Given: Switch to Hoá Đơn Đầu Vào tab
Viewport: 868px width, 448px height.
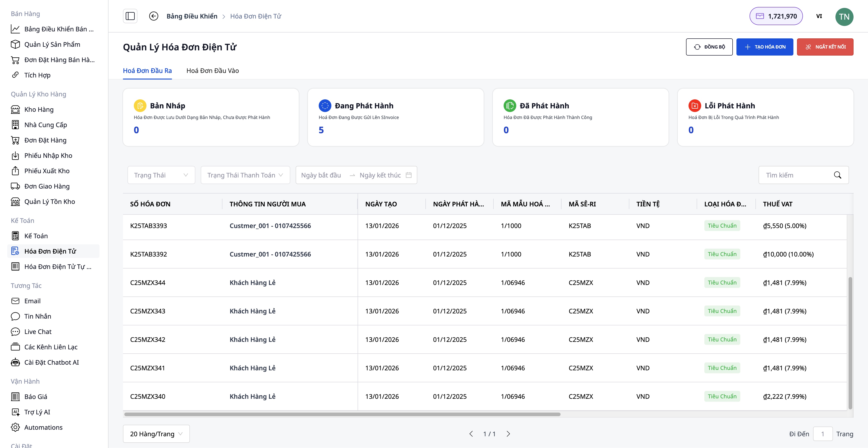Looking at the screenshot, I should [x=212, y=71].
